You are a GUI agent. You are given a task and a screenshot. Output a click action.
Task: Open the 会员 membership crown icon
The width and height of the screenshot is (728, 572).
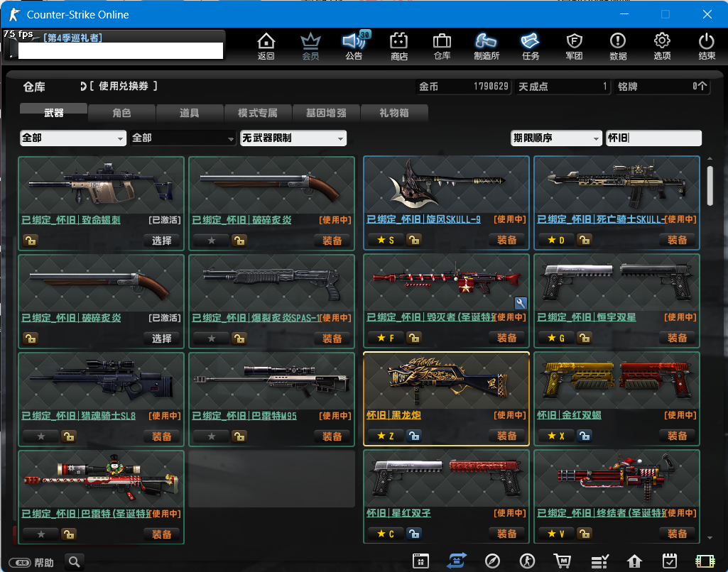point(310,46)
